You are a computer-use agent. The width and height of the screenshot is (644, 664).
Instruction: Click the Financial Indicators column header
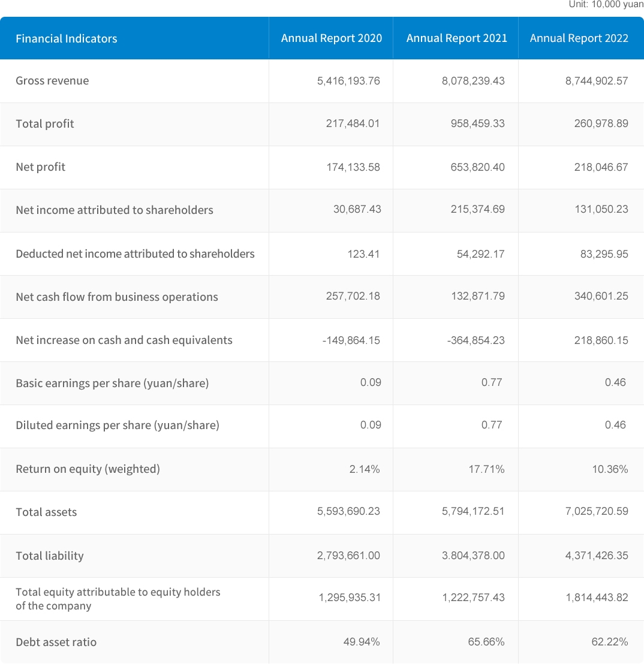point(67,38)
